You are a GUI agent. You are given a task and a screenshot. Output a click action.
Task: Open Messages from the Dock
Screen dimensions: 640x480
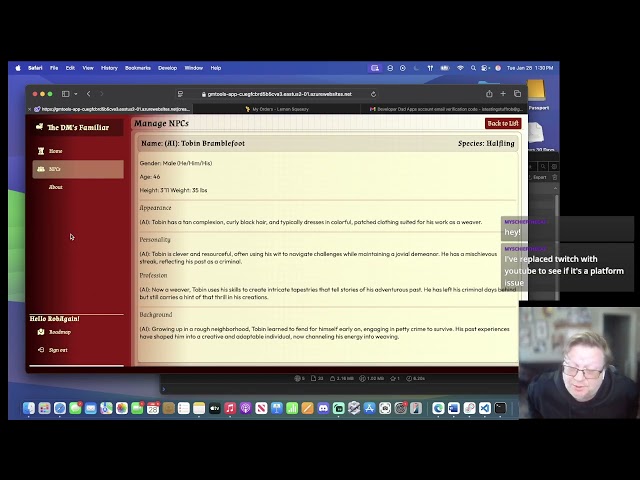[x=75, y=408]
